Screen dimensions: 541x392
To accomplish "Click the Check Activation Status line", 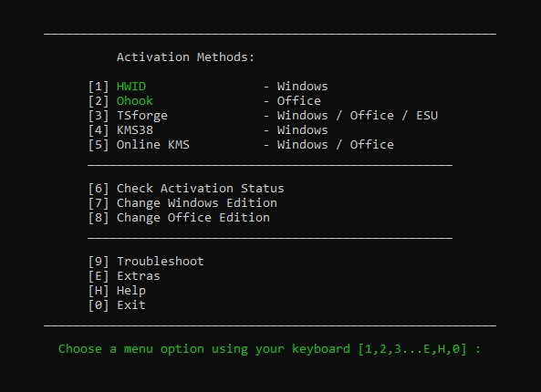I will tap(200, 188).
